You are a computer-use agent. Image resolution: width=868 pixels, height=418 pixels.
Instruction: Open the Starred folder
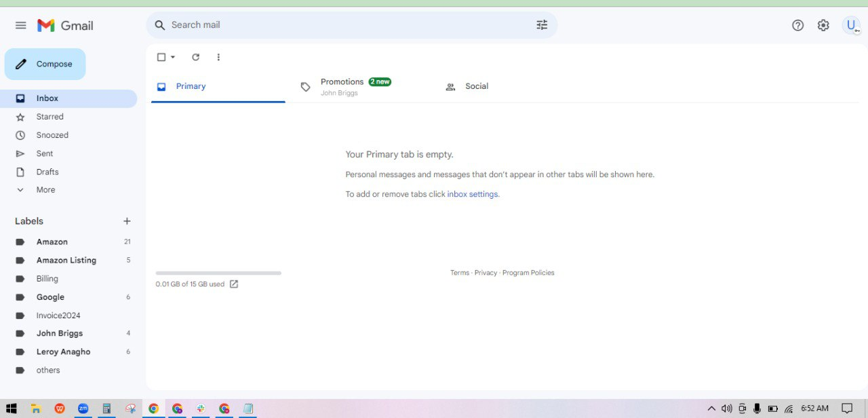coord(68,117)
